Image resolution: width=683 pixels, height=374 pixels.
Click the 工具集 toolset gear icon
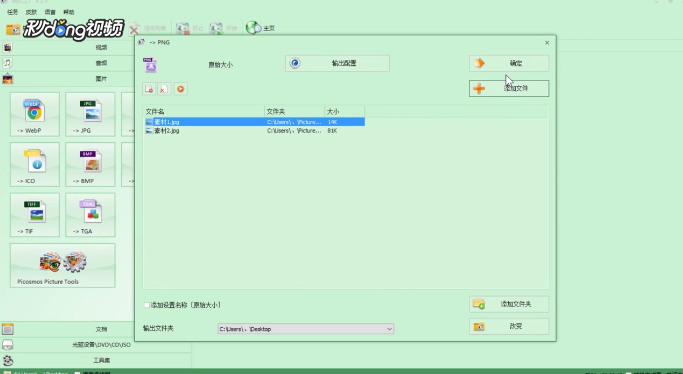[7, 361]
